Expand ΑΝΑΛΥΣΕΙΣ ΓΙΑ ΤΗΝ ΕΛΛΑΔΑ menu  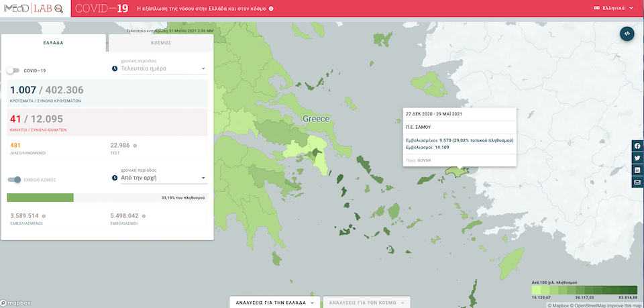274,303
